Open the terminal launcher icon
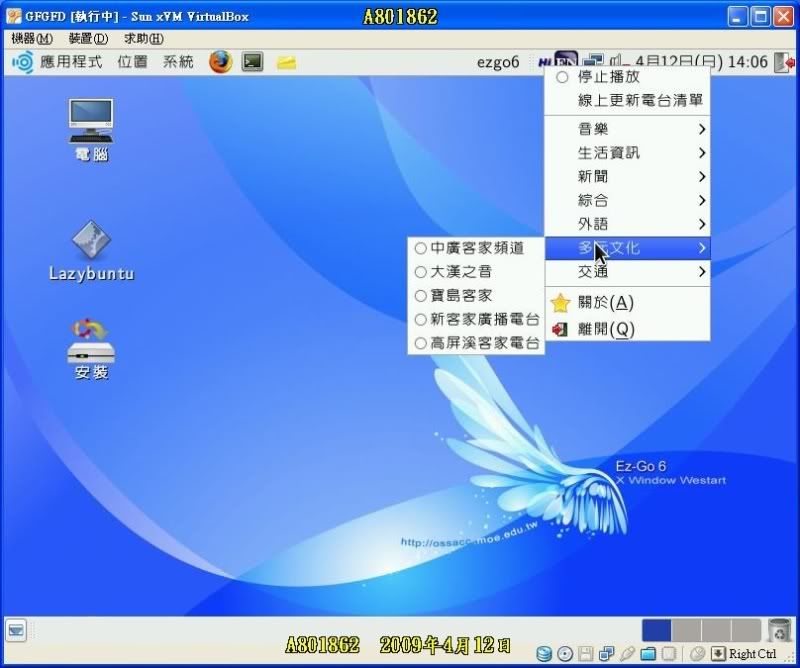Viewport: 800px width, 668px height. tap(253, 62)
